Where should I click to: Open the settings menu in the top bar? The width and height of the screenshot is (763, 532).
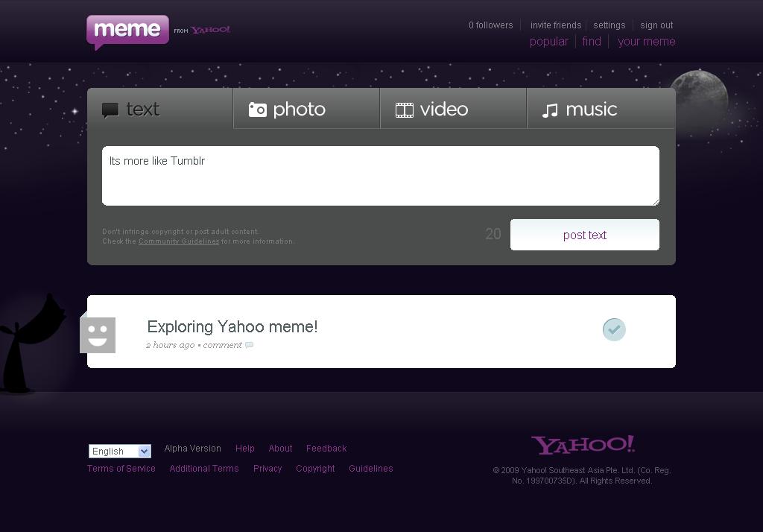[610, 25]
